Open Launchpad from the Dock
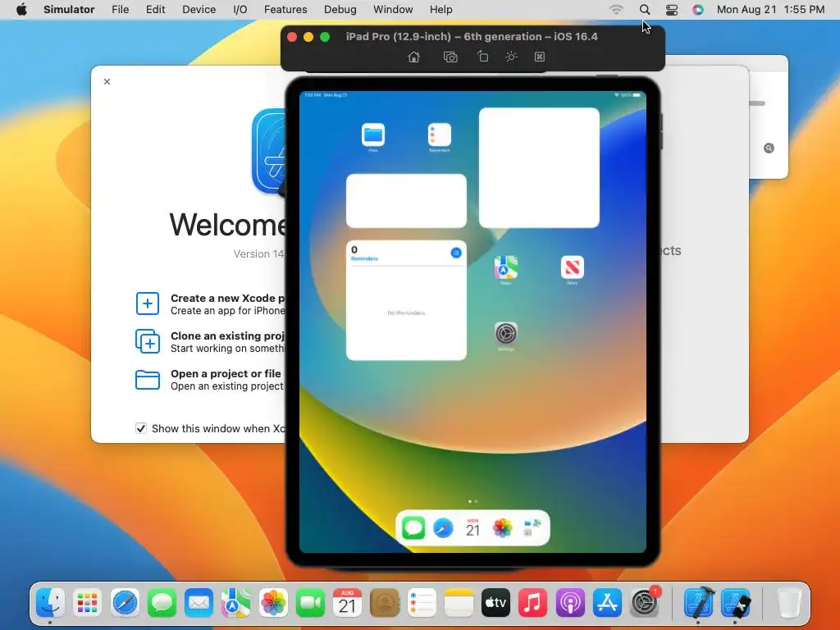Screen dimensions: 840x630 click(87, 603)
